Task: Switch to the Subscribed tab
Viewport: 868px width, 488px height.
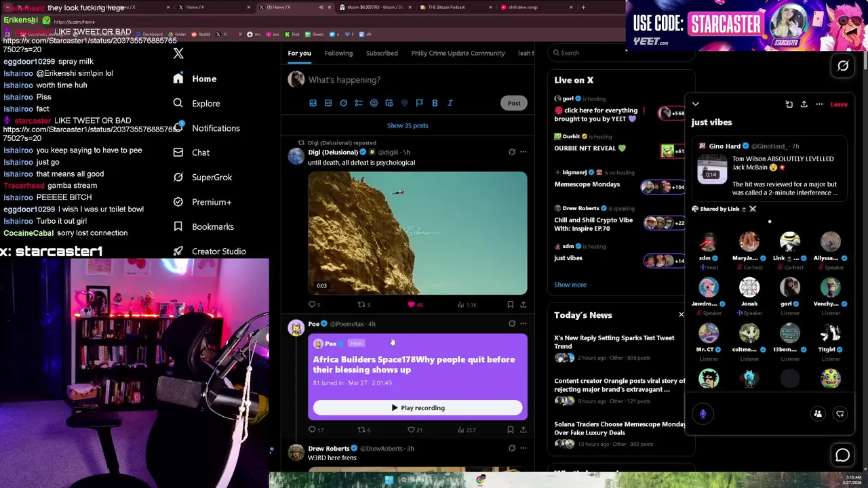Action: click(382, 53)
